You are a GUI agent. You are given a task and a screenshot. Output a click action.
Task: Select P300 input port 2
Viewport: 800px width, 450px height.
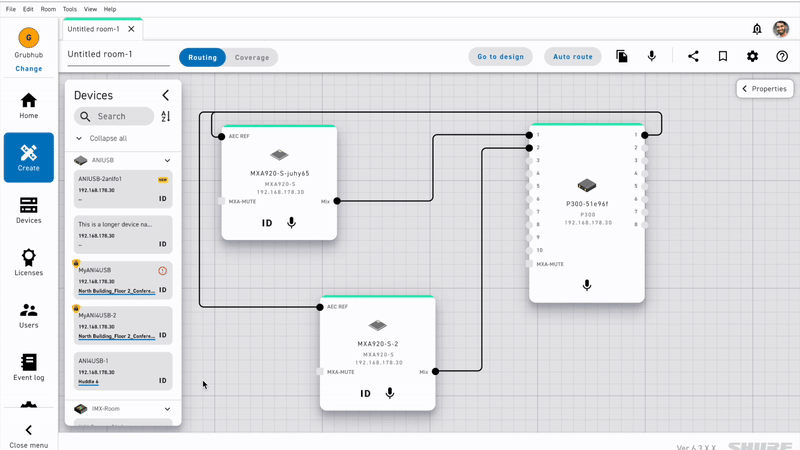[x=529, y=148]
